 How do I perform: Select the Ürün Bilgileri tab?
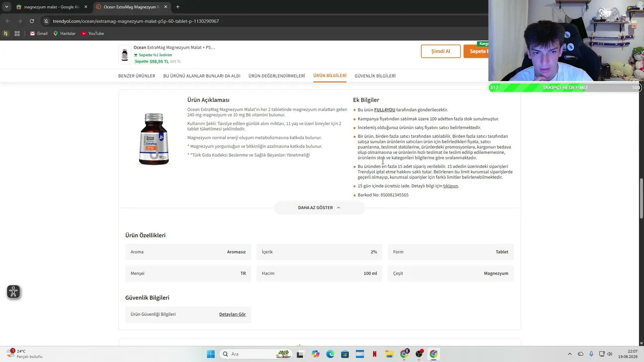pos(330,76)
